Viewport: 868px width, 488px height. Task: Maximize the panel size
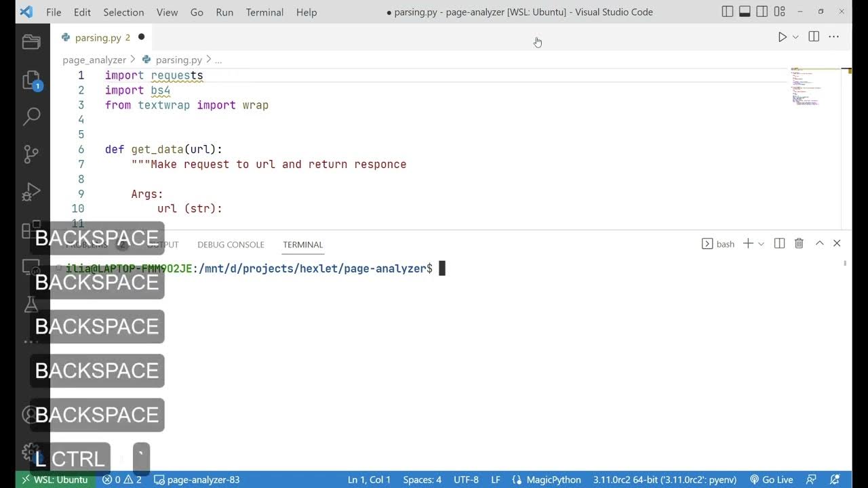point(819,243)
